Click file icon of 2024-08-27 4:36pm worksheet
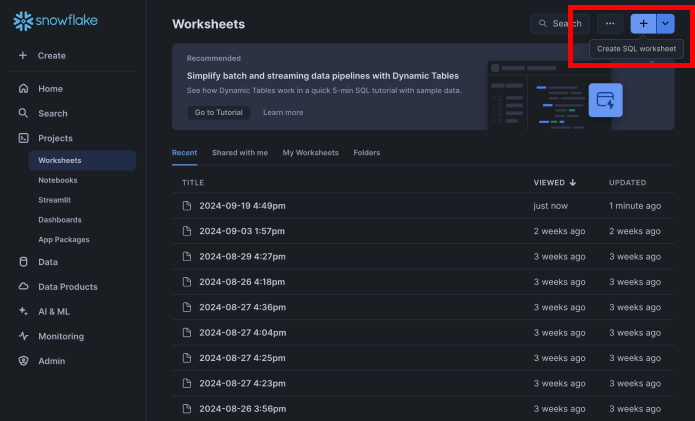This screenshot has height=421, width=695. (187, 307)
